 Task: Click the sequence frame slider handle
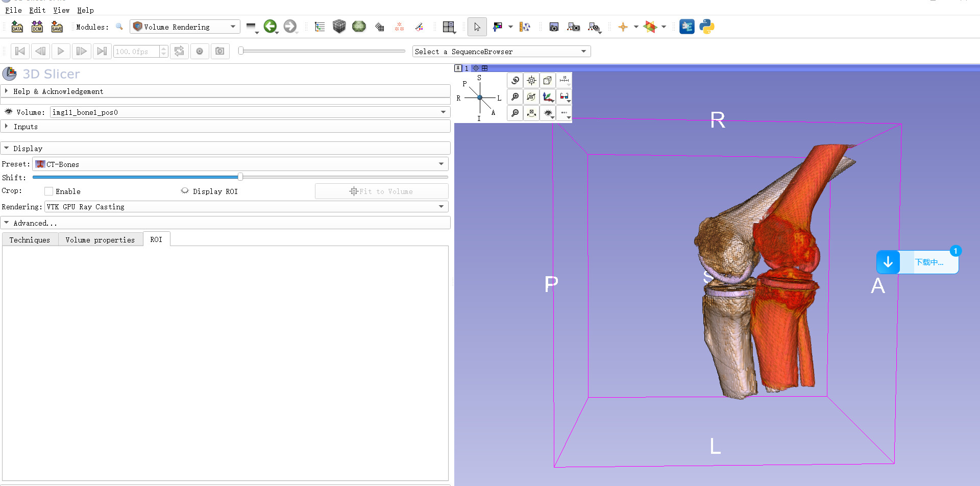[241, 51]
